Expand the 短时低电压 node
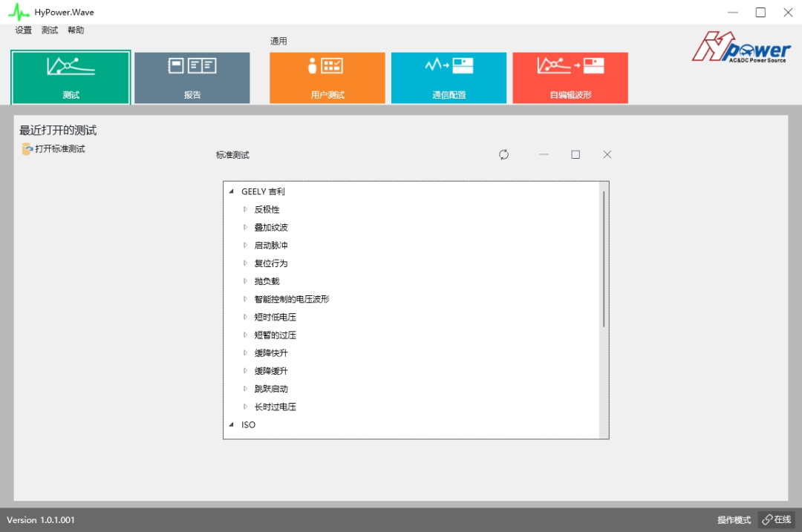 (x=245, y=317)
